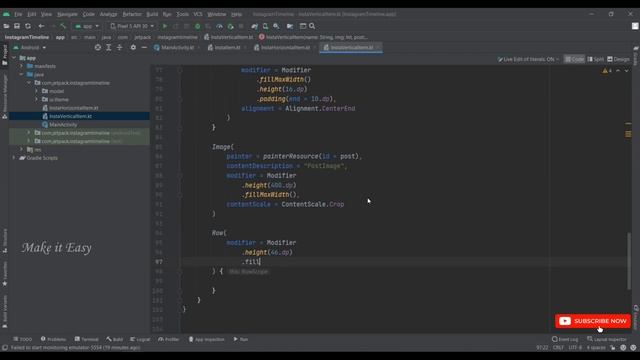The image size is (640, 360).
Task: Click the Profile app gauge icon
Action: 219,26
